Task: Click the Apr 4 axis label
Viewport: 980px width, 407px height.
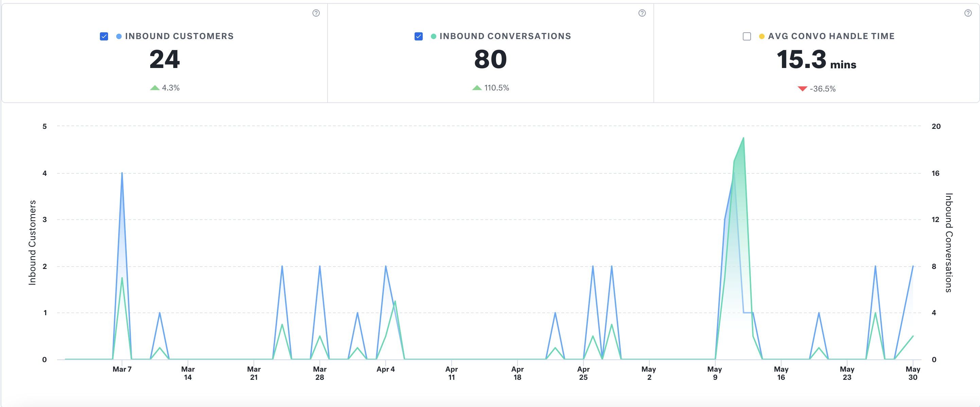Action: tap(385, 369)
